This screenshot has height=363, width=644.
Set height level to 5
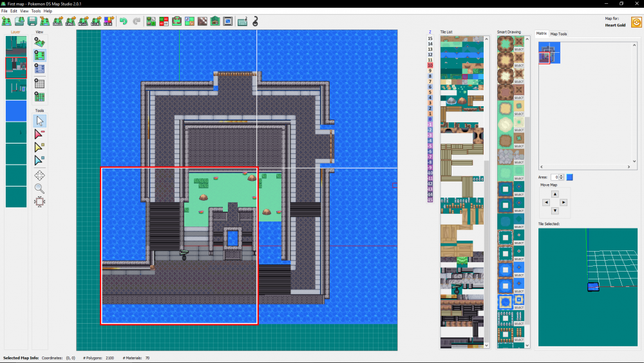tap(430, 93)
